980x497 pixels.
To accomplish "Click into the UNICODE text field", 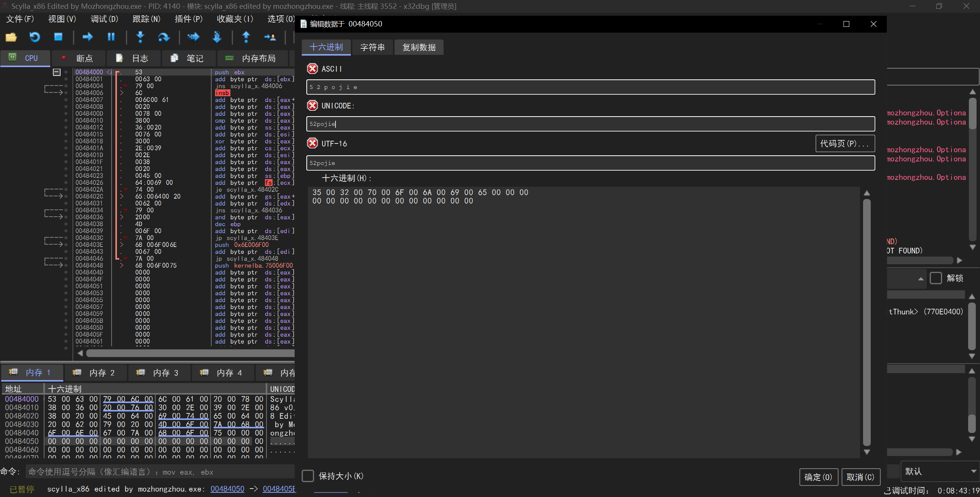I will 590,124.
